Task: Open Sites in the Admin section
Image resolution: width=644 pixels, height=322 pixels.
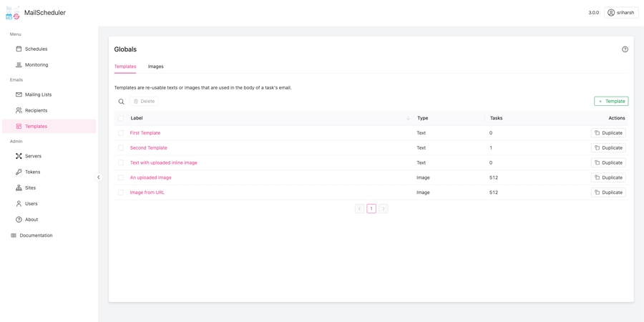Action: (49, 187)
